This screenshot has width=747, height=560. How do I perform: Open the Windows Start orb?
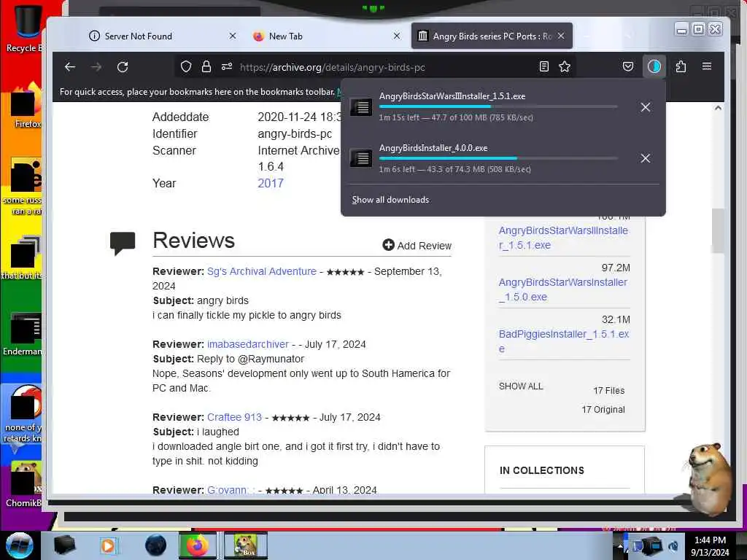coord(20,545)
